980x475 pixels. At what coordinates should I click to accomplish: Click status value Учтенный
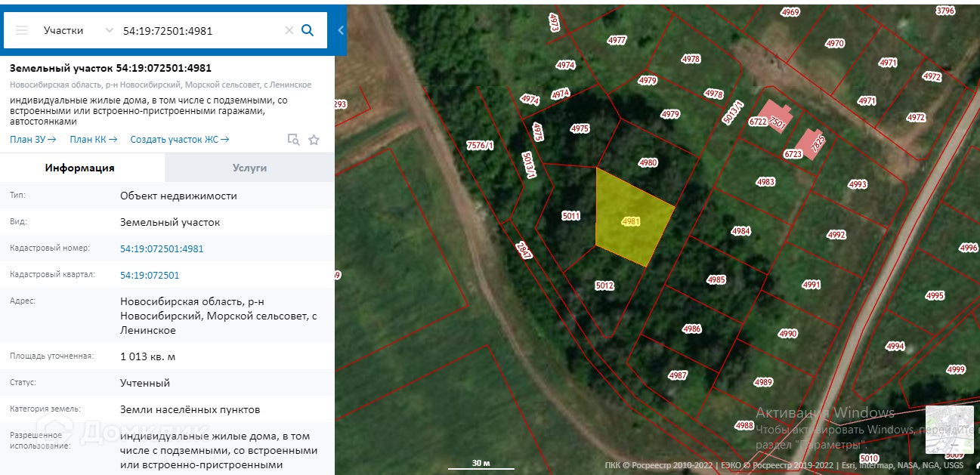145,383
